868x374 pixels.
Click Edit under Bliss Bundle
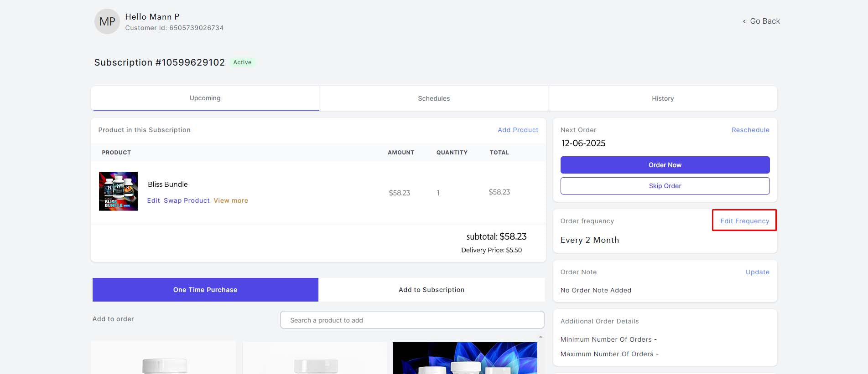[x=153, y=200]
